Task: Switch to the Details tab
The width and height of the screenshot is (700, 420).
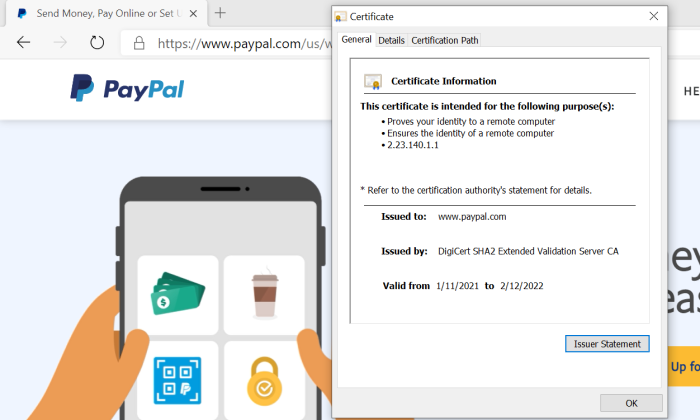Action: (391, 40)
